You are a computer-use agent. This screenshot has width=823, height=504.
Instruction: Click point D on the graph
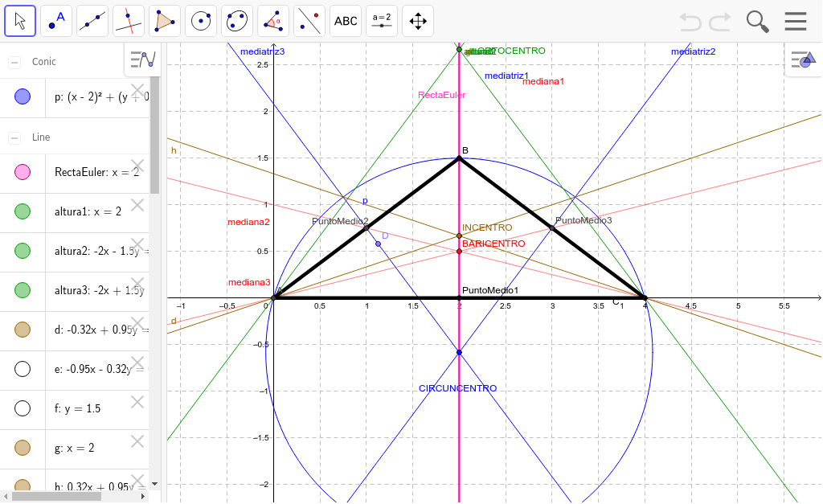[378, 244]
